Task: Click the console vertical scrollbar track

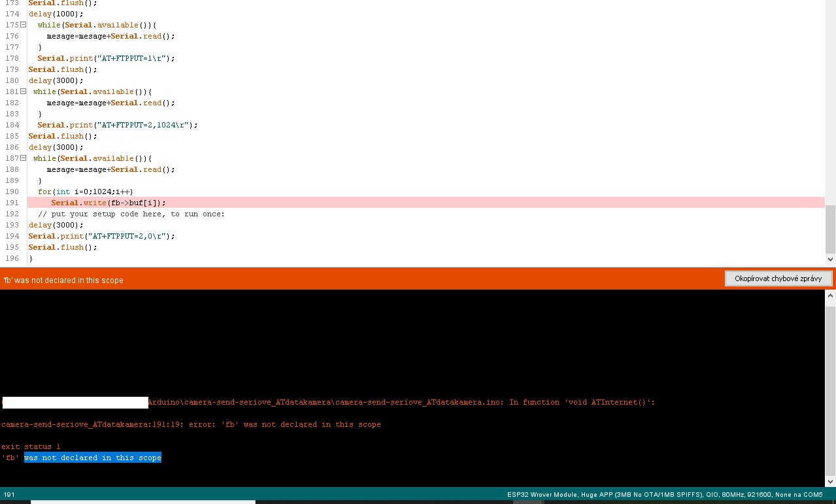Action: point(830,392)
